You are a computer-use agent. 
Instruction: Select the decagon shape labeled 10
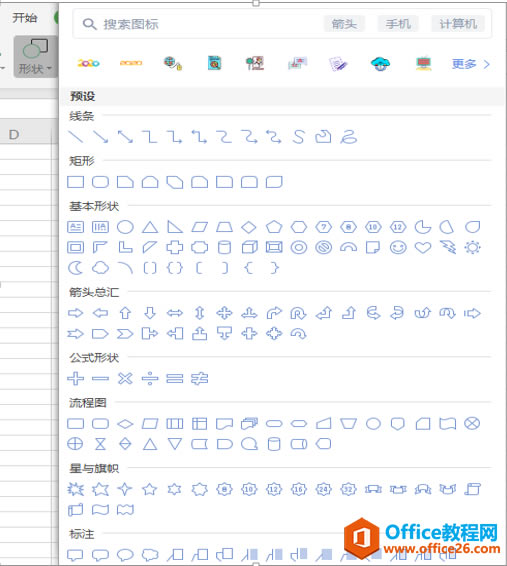coord(373,227)
